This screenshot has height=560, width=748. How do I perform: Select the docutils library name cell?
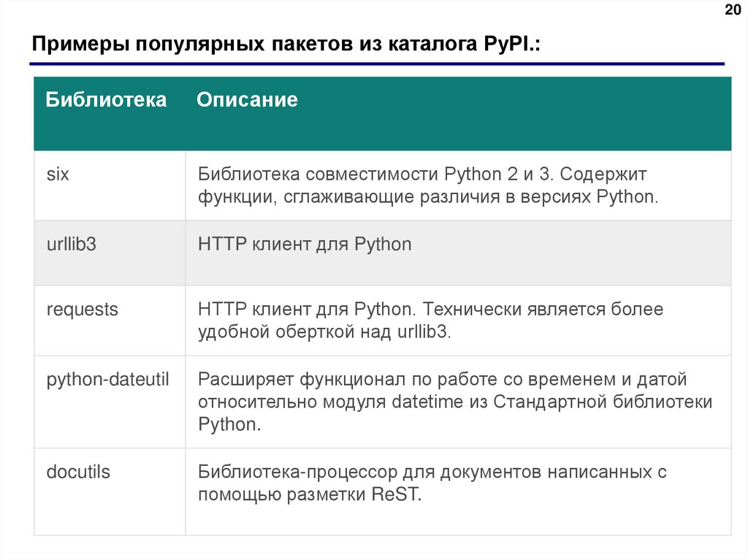pyautogui.click(x=78, y=472)
